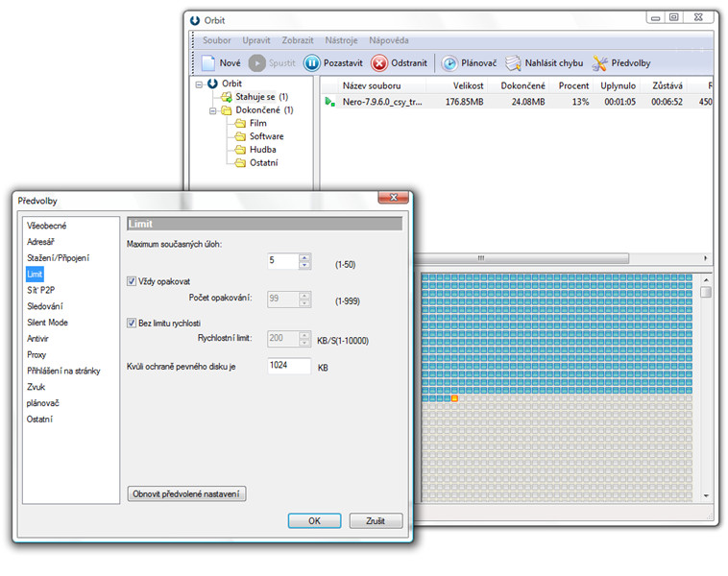Open the Upravit menu
Viewport: 728px width, 576px height.
256,40
